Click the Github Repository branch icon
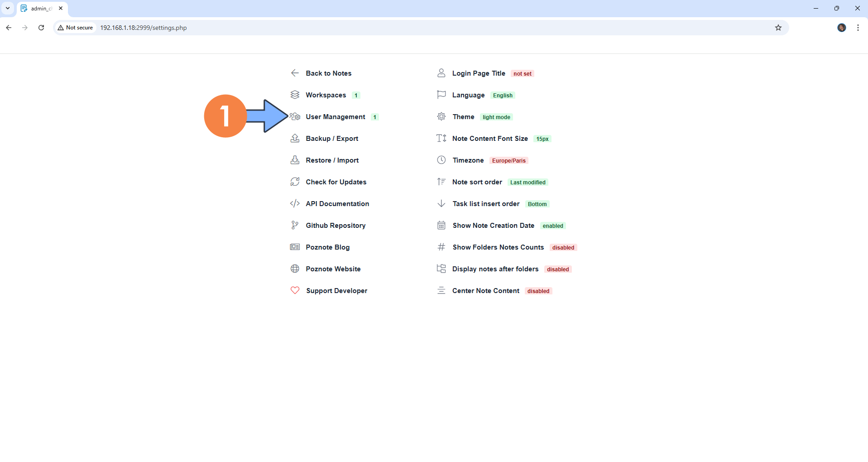 [295, 225]
